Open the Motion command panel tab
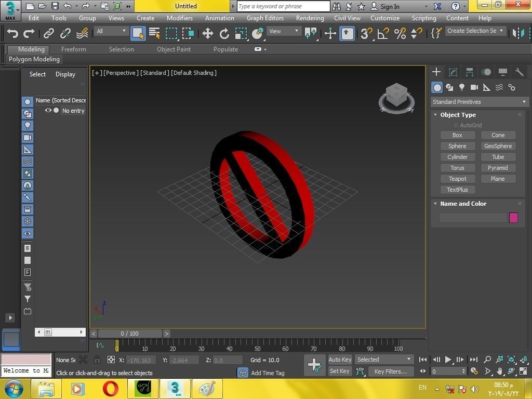The height and width of the screenshot is (399, 532). click(486, 72)
